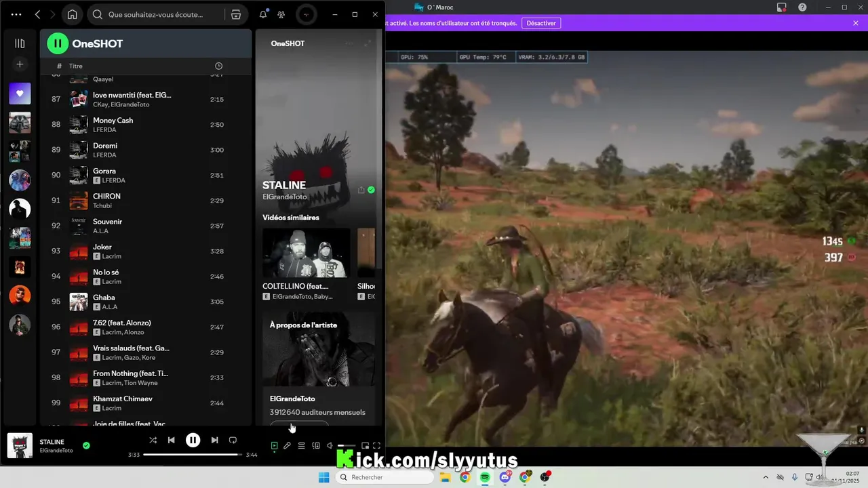Mute Spotify volume speaker icon
Image resolution: width=868 pixels, height=488 pixels.
(x=330, y=446)
